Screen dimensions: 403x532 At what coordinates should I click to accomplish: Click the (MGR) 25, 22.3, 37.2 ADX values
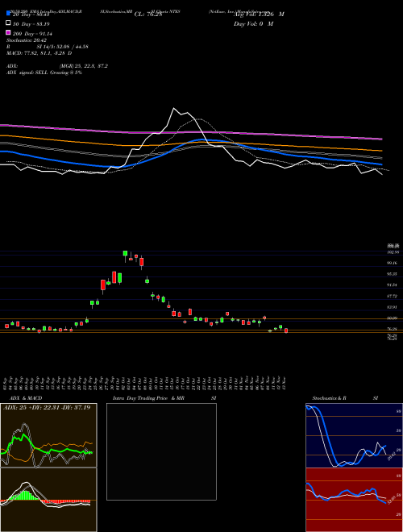pos(84,66)
